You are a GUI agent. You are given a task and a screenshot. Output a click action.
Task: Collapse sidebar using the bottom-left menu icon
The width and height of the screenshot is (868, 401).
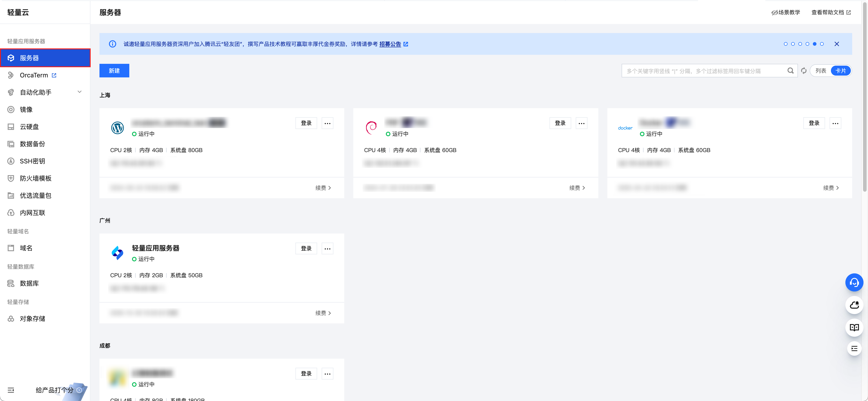click(x=11, y=390)
